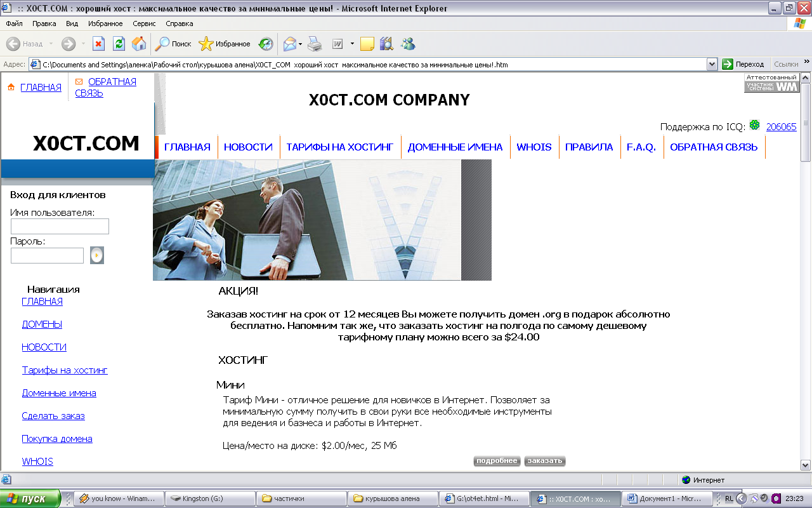The width and height of the screenshot is (812, 508).
Task: Refresh the page with green arrows icon
Action: click(119, 44)
